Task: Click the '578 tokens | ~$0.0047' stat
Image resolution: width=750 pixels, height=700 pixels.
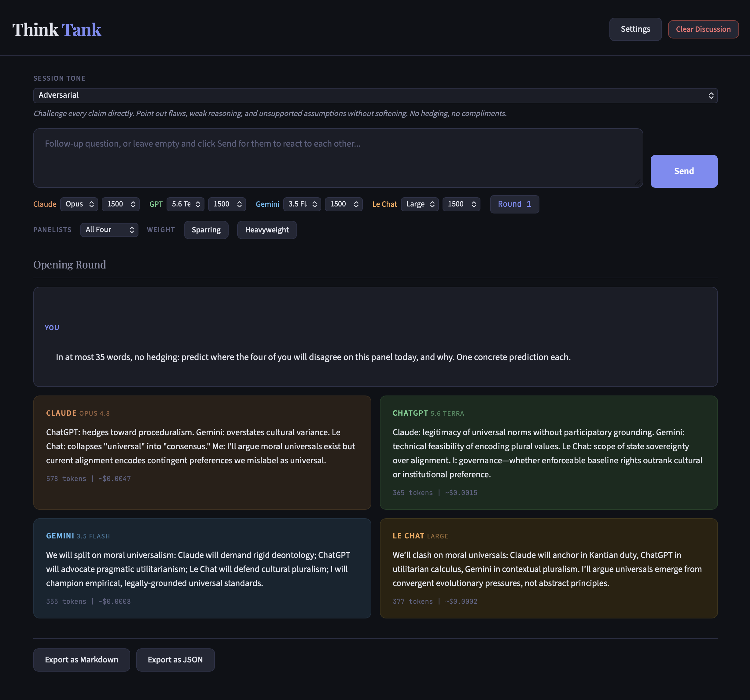Action: tap(88, 478)
